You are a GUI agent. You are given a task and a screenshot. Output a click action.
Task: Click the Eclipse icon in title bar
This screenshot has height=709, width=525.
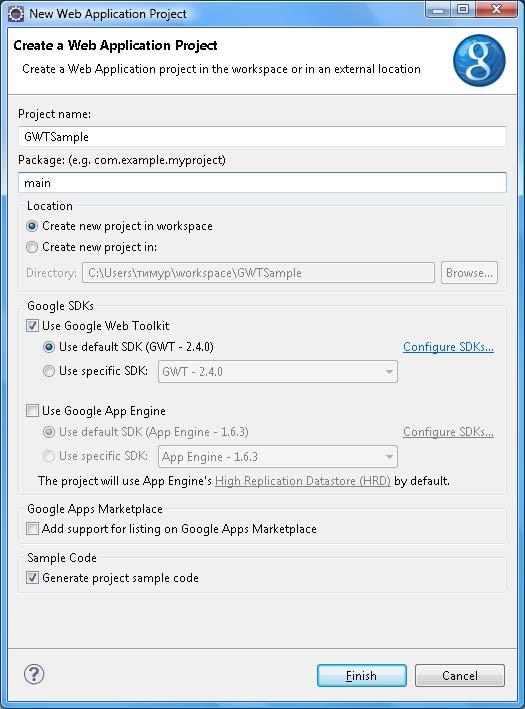(16, 14)
